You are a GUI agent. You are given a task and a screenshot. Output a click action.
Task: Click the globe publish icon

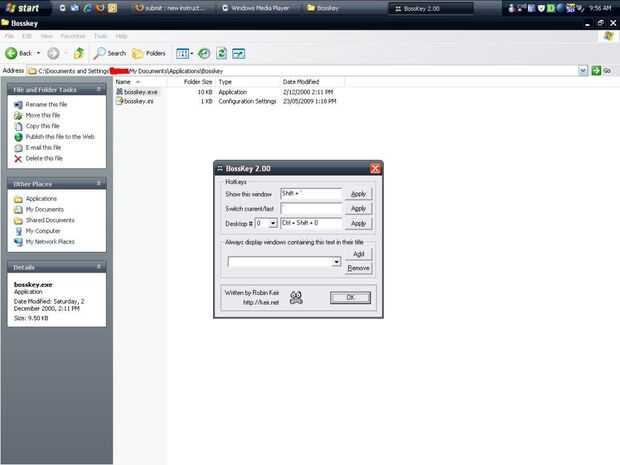coord(18,137)
